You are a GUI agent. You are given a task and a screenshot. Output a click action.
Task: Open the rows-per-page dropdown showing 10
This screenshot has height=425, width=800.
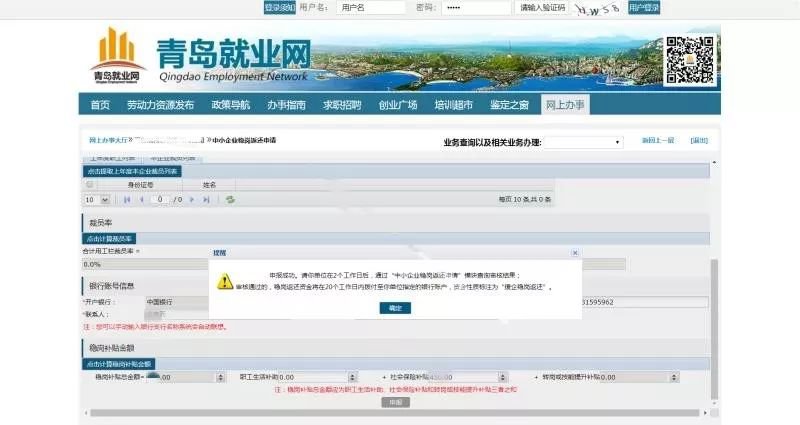coord(97,200)
